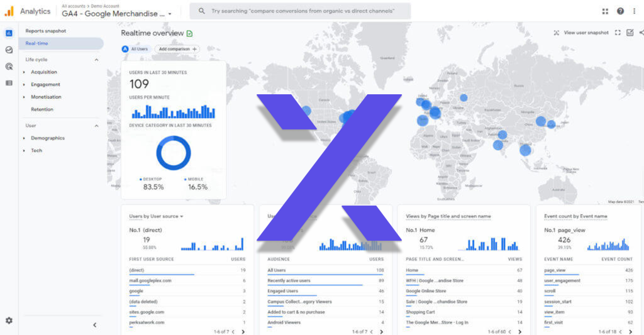
Task: Open the Google apps grid icon
Action: coord(605,11)
